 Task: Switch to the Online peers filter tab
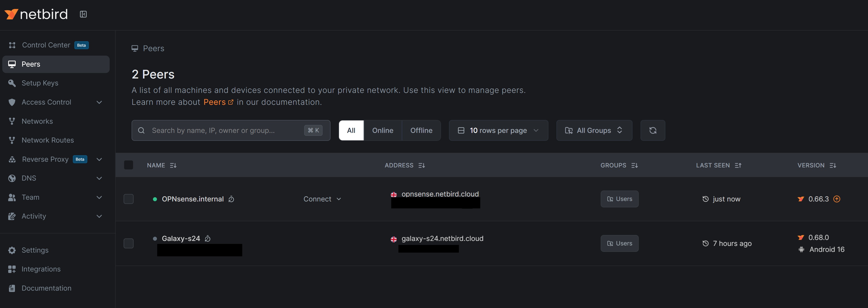[x=383, y=130]
